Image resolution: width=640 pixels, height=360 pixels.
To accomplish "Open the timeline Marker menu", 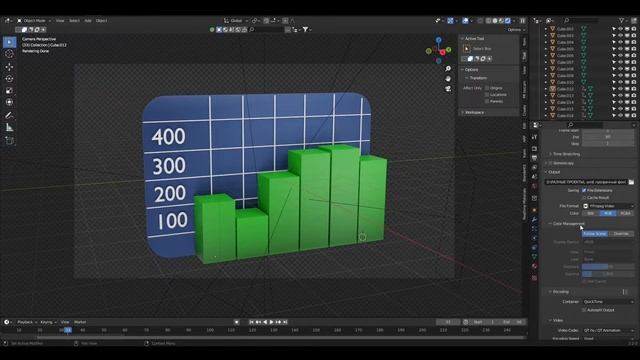I will 80,322.
